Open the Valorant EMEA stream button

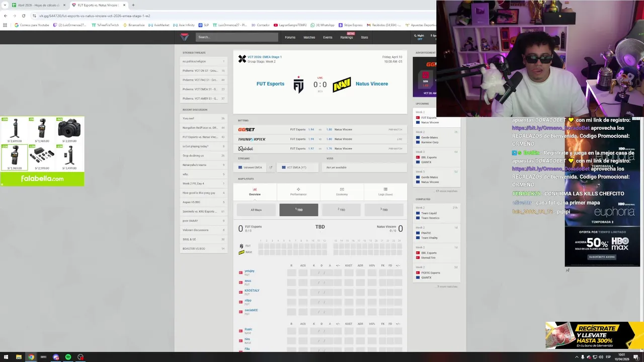(250, 167)
